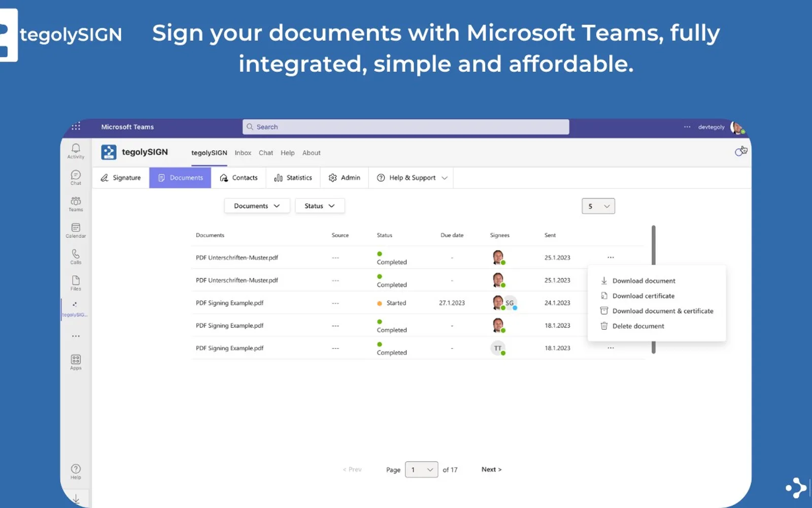
Task: Open settings ellipsis next to devtegoly
Action: click(x=687, y=127)
